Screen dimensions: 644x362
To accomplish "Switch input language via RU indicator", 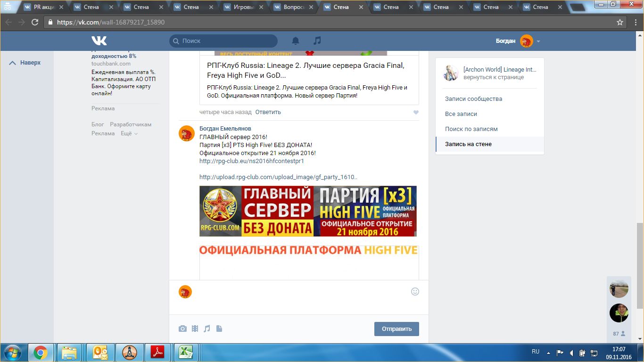I will 536,352.
